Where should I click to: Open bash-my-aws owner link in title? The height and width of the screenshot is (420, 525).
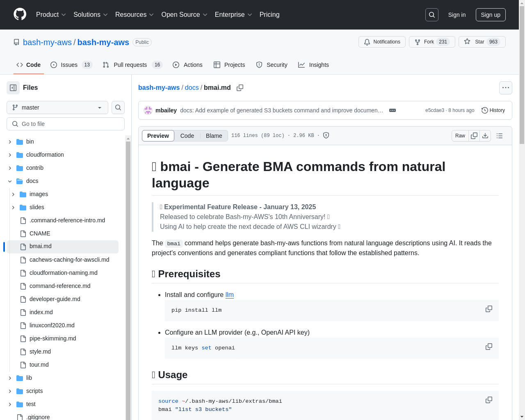[x=47, y=42]
